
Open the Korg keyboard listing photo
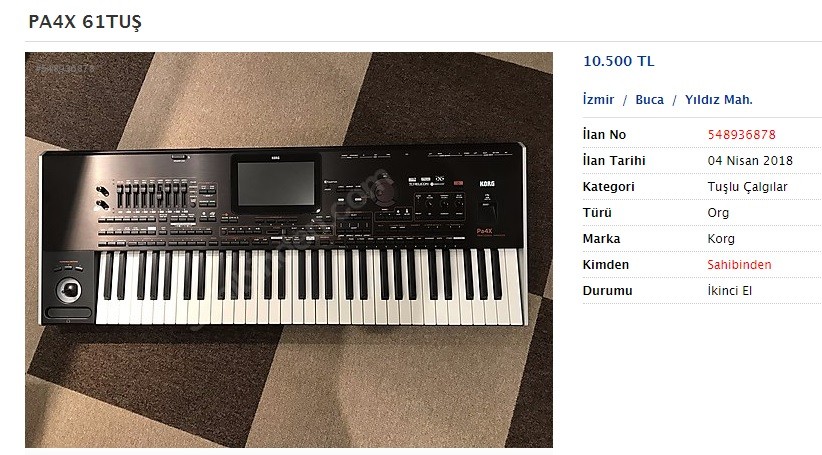(289, 250)
